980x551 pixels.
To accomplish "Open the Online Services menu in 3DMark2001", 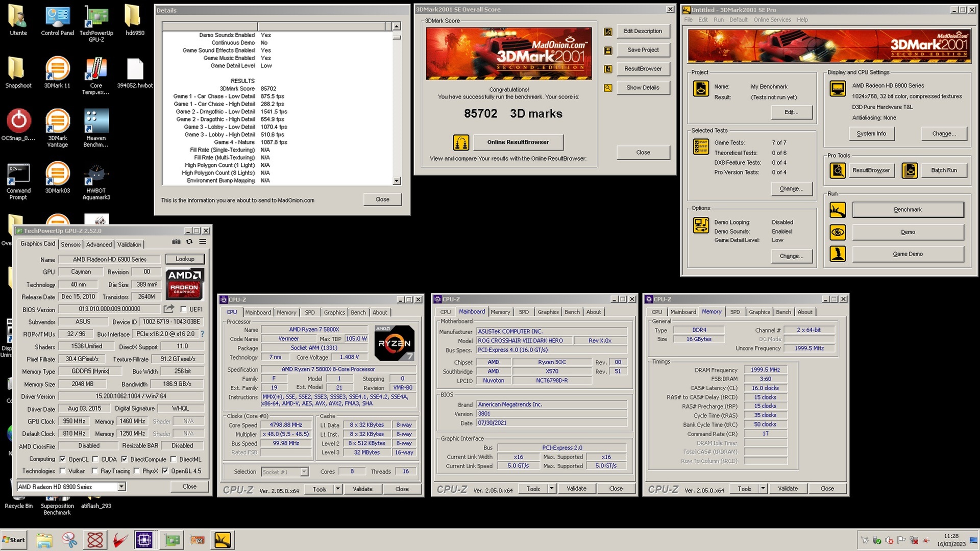I will click(x=772, y=20).
